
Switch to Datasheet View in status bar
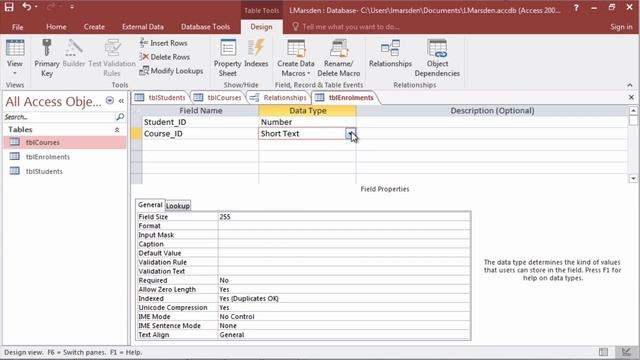603,352
